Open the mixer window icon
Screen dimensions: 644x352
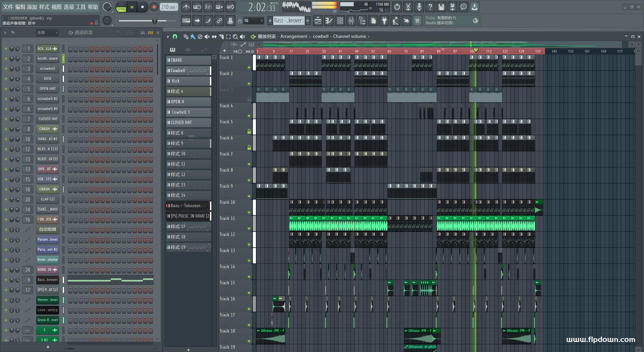click(351, 21)
